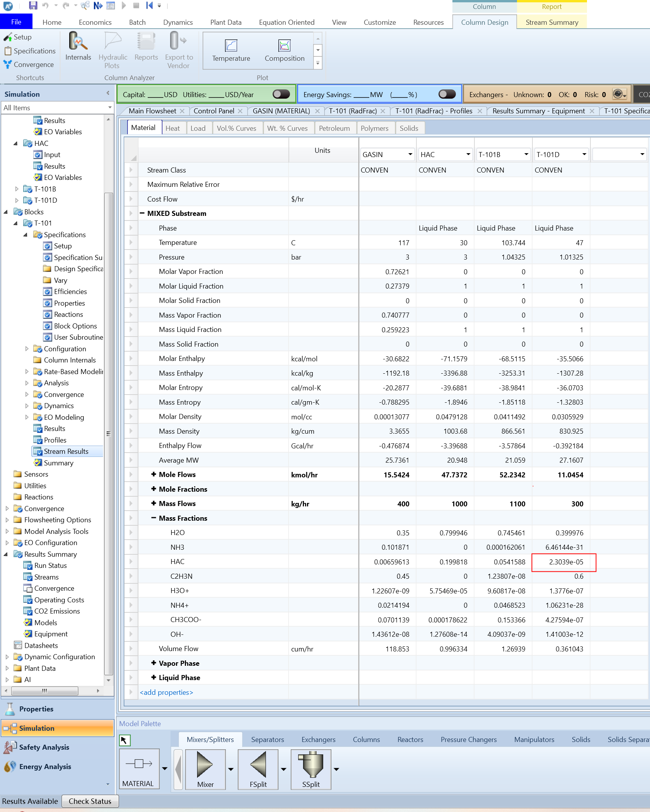This screenshot has width=650, height=812.
Task: Click the Reset rewind icon in toolbar
Action: pyautogui.click(x=149, y=5)
